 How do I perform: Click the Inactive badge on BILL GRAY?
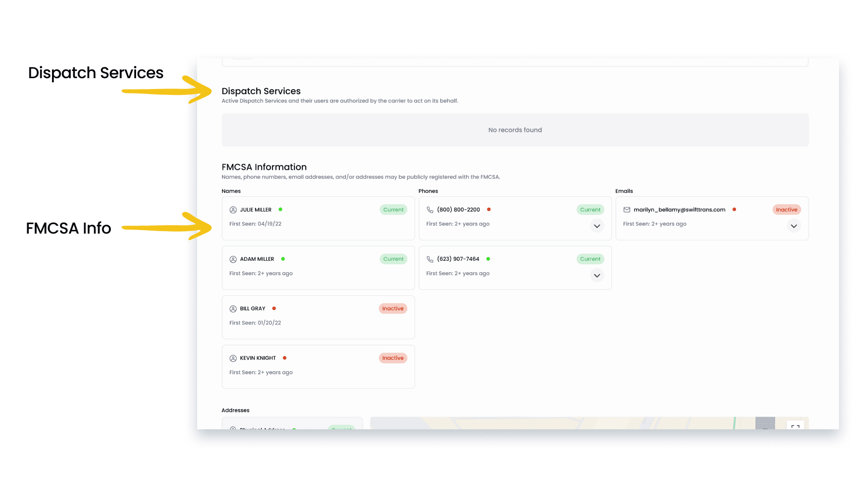[393, 309]
